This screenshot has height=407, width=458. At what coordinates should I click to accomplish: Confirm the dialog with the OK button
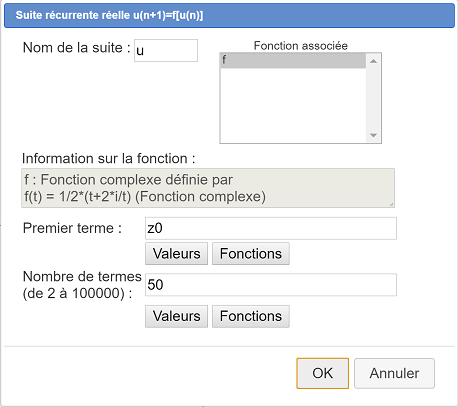click(323, 373)
